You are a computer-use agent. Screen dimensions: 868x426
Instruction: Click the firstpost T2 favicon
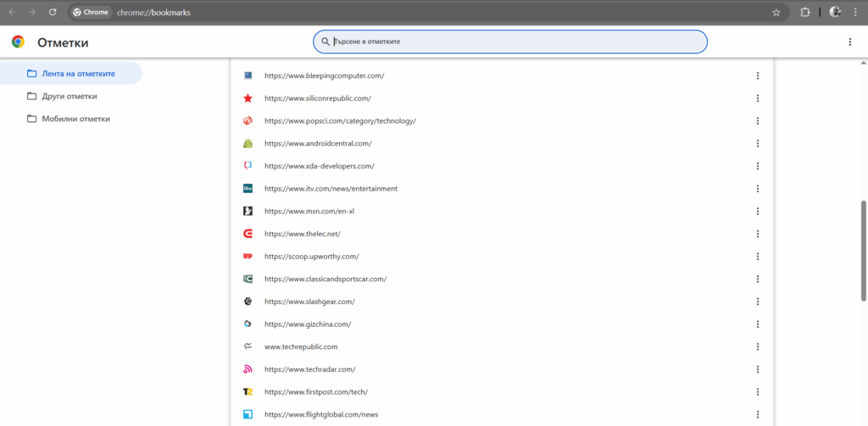[248, 391]
